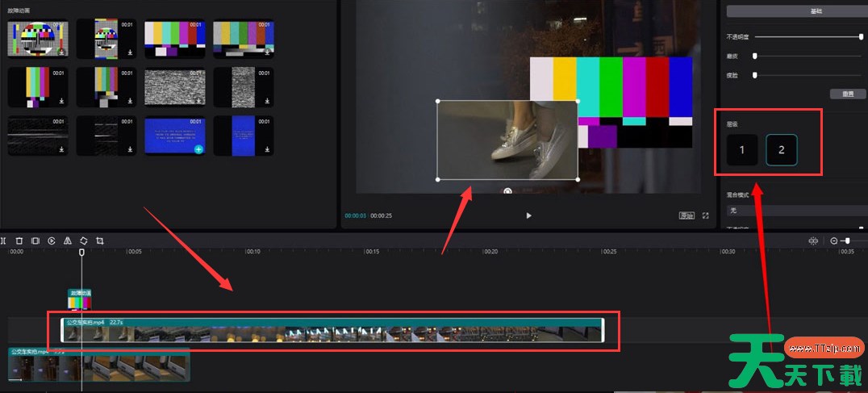Screen dimensions: 868x393
Task: Open fullscreen preview with the expand icon
Action: (x=706, y=216)
